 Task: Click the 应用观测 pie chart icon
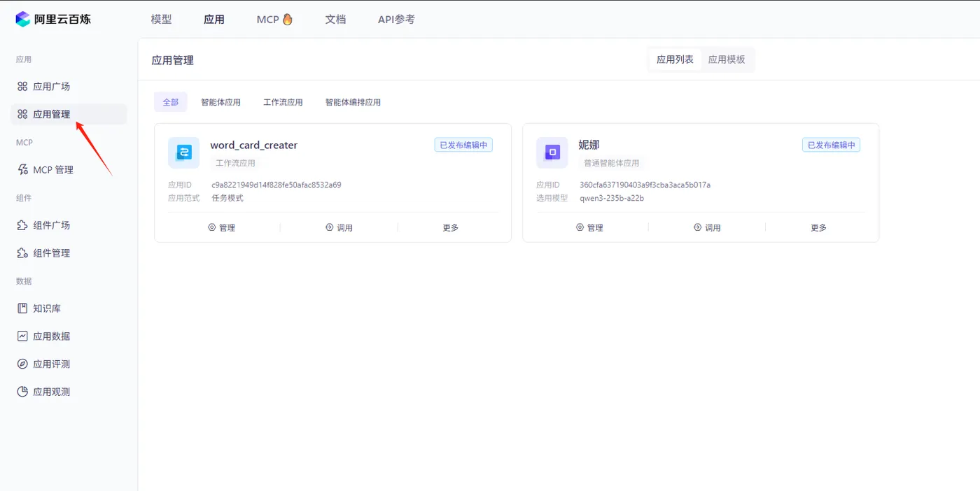22,392
